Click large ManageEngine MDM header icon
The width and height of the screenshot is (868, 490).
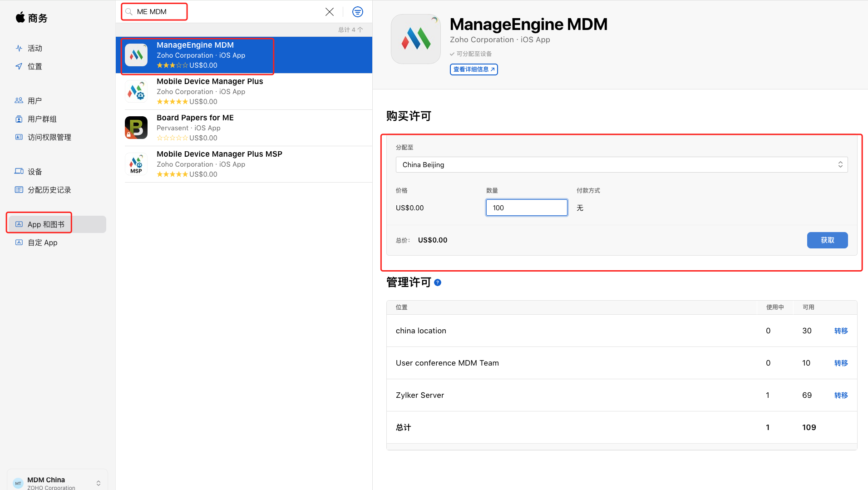(x=416, y=39)
